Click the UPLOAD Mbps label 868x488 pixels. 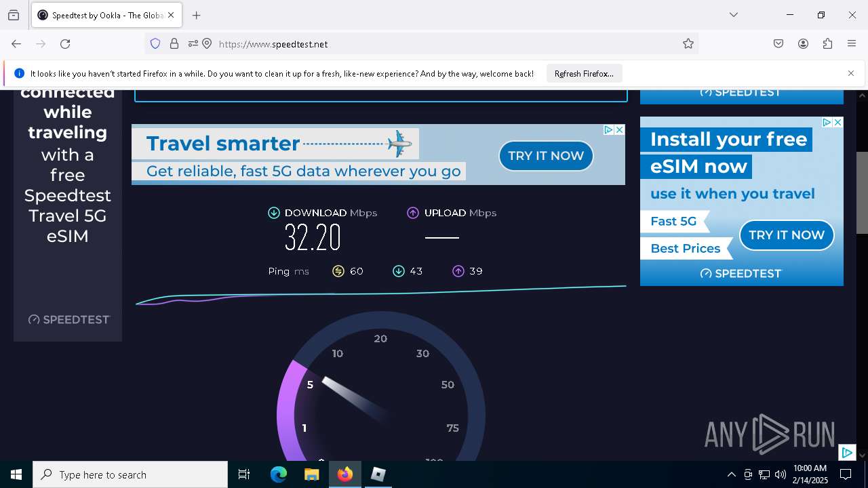(x=460, y=213)
